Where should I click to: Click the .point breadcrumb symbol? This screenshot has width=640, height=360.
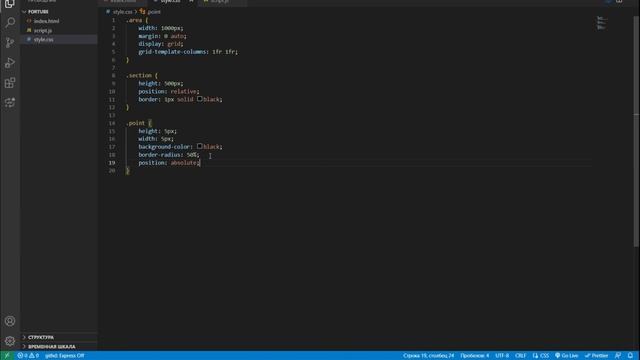point(150,12)
